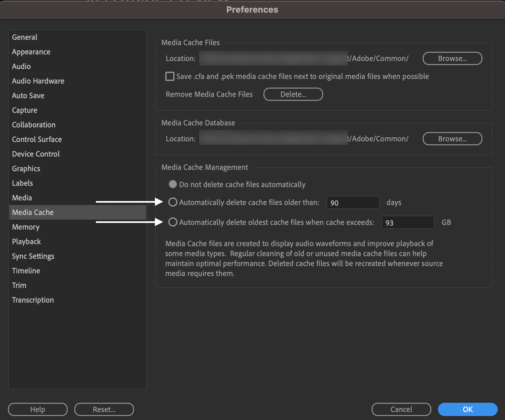Browse for a Media Cache Database location
Viewport: 505px width, 420px height.
pyautogui.click(x=452, y=139)
